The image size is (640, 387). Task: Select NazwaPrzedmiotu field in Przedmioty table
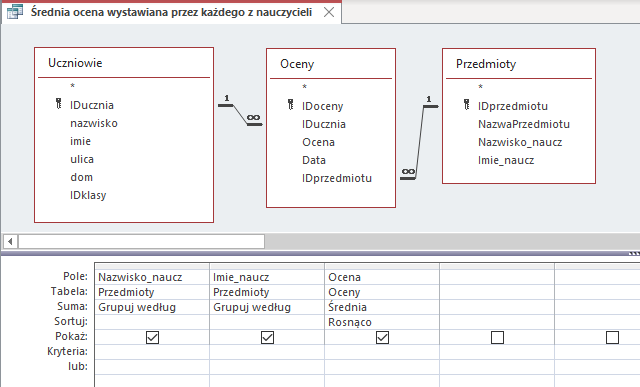[524, 124]
